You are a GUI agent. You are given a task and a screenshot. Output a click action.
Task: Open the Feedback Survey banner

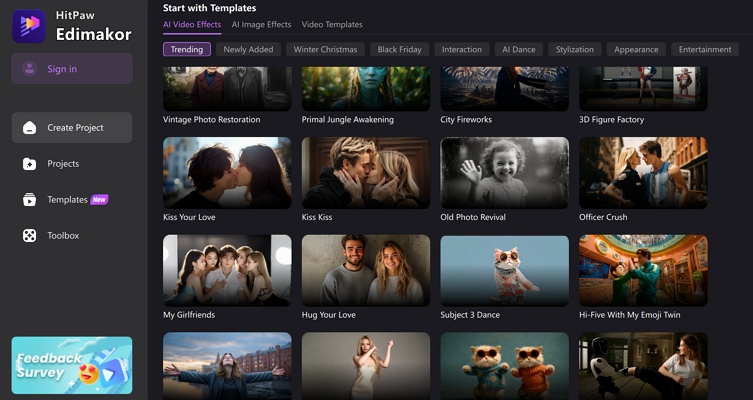(72, 365)
